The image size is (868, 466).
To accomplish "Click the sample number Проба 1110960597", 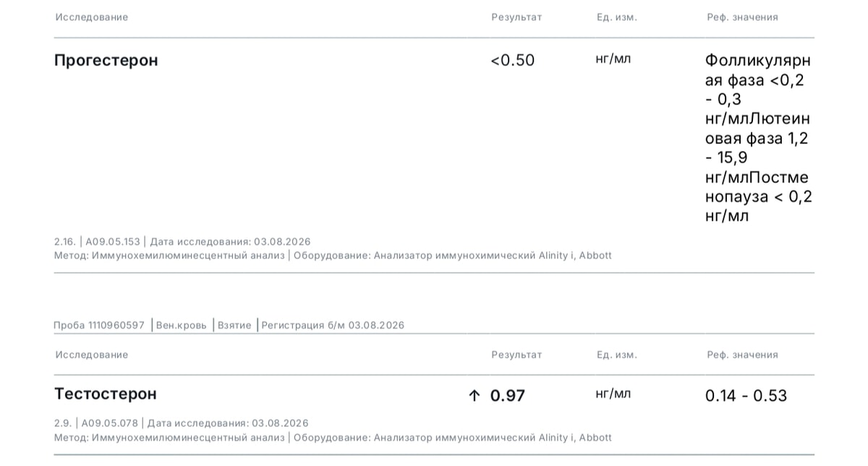I will tap(99, 326).
